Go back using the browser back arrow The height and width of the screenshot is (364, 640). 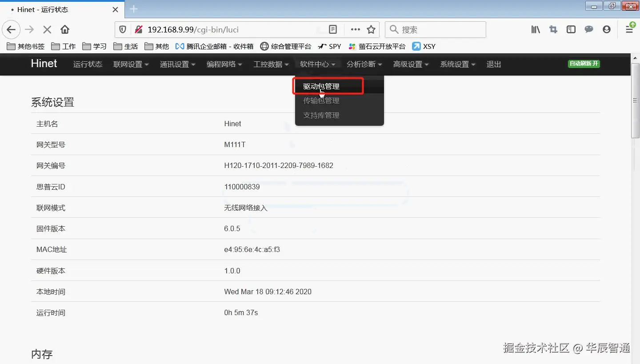coord(11,30)
